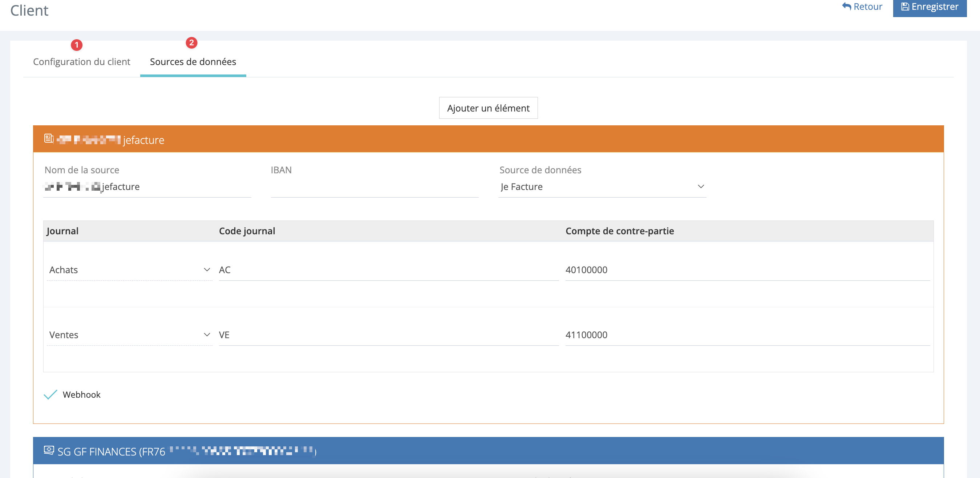Save with the Enregistrer button
Screen dimensions: 980x478
click(x=930, y=7)
